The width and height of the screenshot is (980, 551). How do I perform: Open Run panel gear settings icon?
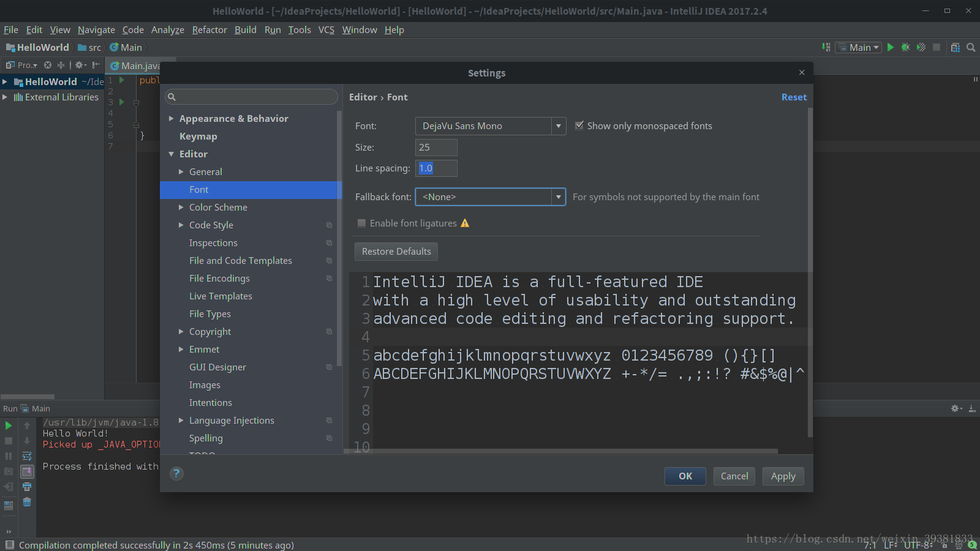tap(956, 408)
